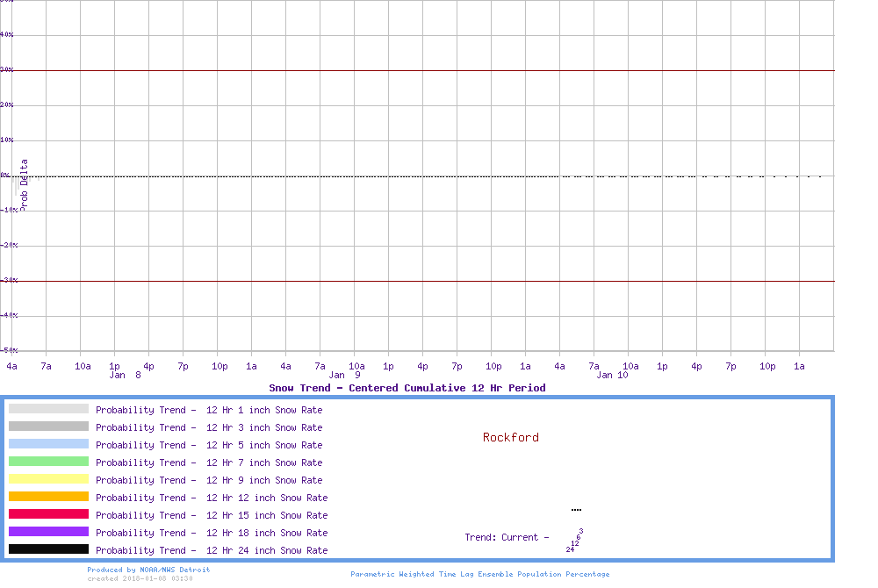Screen dimensions: 878x588
Task: Click the Parametric Weighted Time Lag Ensemble caption
Action: point(479,574)
